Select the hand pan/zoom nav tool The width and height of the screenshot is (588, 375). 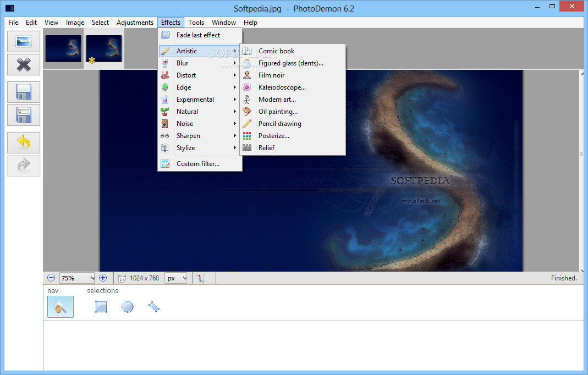[x=61, y=307]
